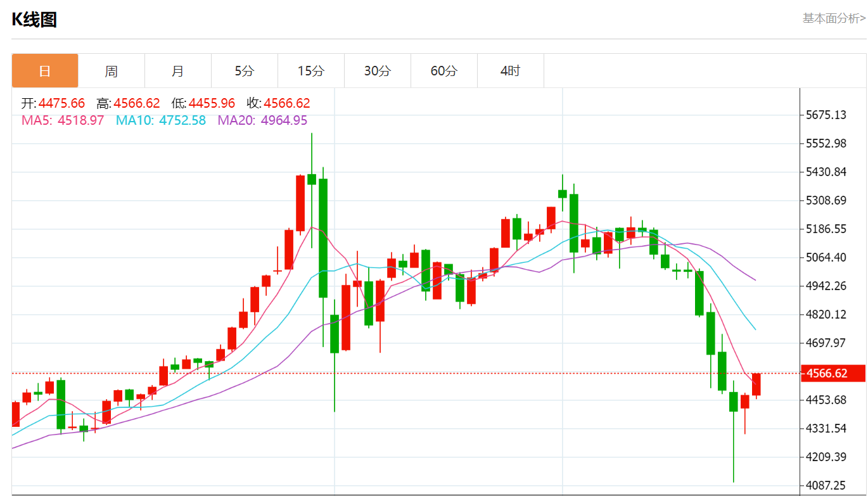Image resolution: width=868 pixels, height=496 pixels.
Task: Click the low price value 4455.96
Action: point(212,103)
